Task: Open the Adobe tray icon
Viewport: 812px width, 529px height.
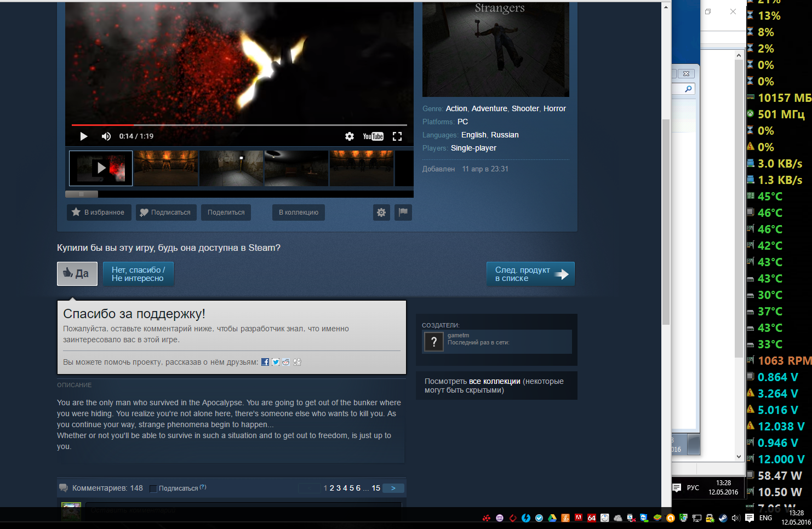Action: pyautogui.click(x=579, y=517)
